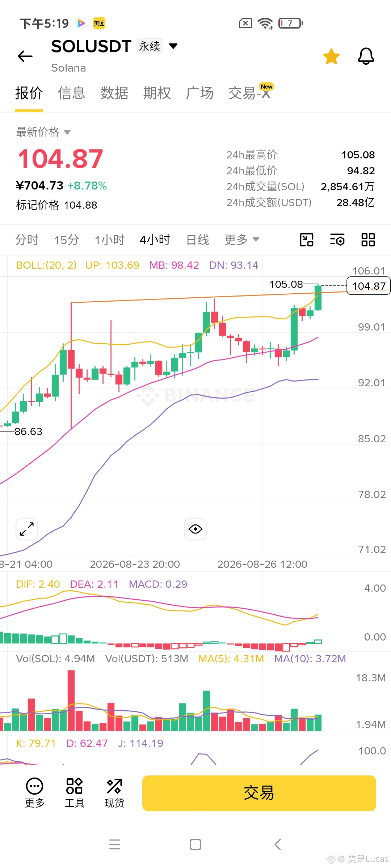Tap the DN: 93.14 Bollinger value

click(x=234, y=265)
